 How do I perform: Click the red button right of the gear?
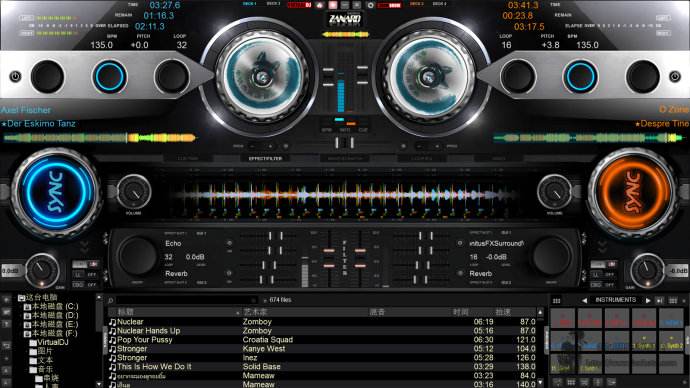(389, 5)
